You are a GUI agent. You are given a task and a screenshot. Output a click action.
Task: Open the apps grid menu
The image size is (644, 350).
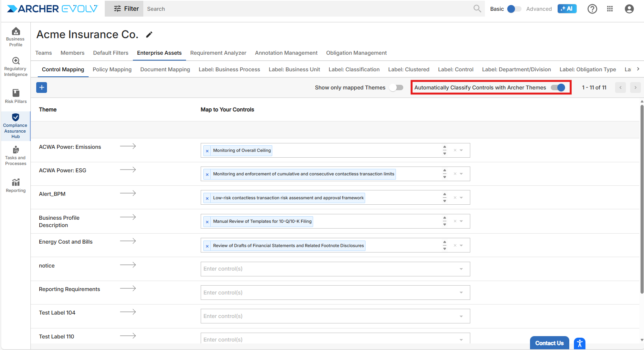tap(610, 9)
